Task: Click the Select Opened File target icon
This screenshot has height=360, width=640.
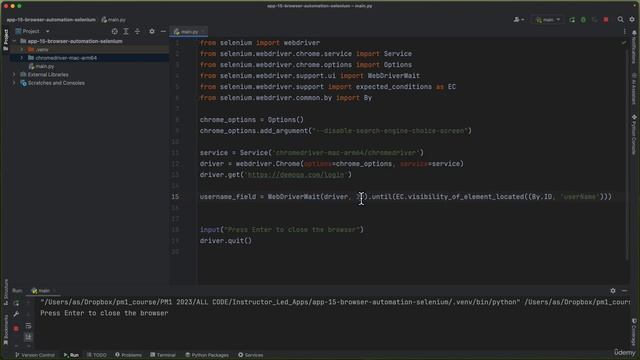Action: tap(115, 31)
